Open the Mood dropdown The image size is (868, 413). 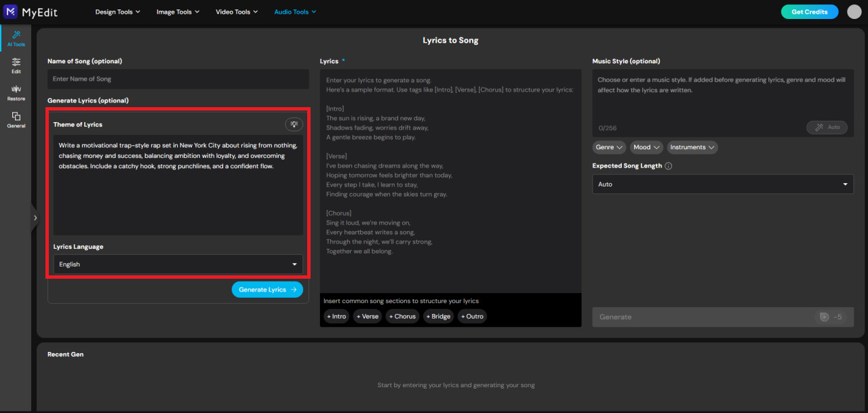[x=646, y=147]
